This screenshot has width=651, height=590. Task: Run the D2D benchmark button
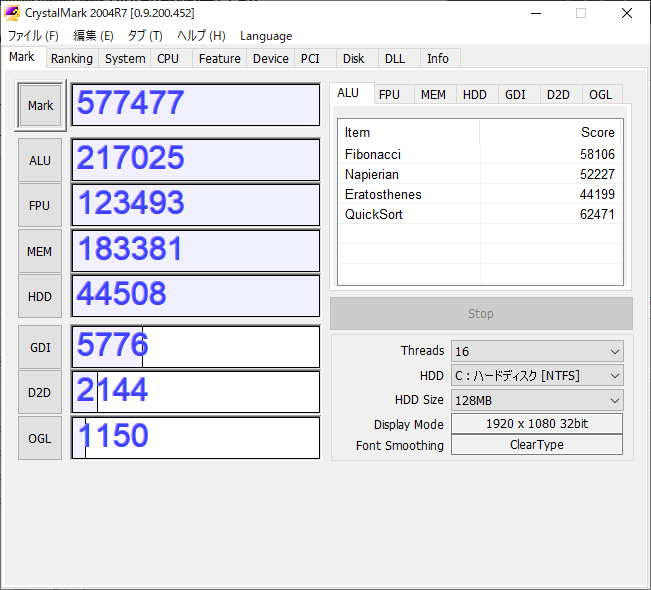[40, 392]
